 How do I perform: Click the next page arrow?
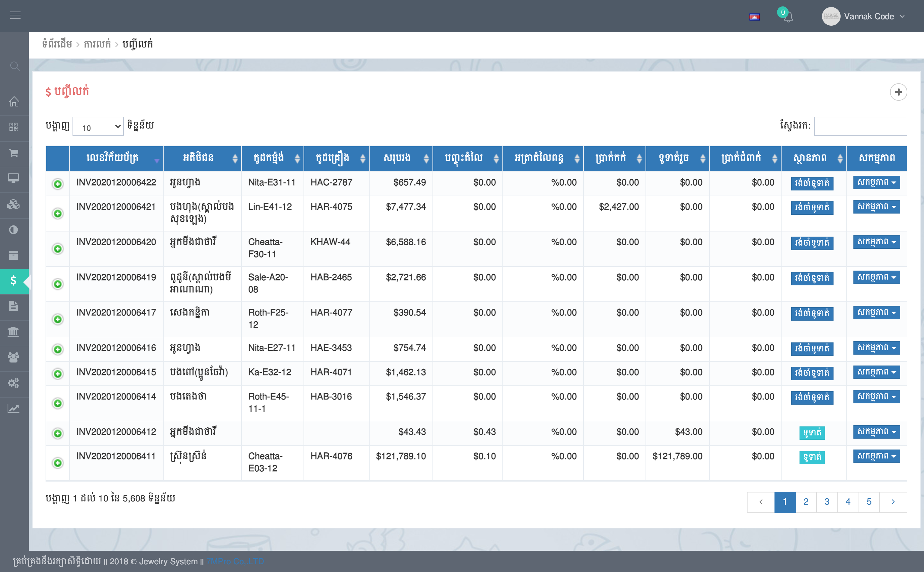tap(893, 502)
